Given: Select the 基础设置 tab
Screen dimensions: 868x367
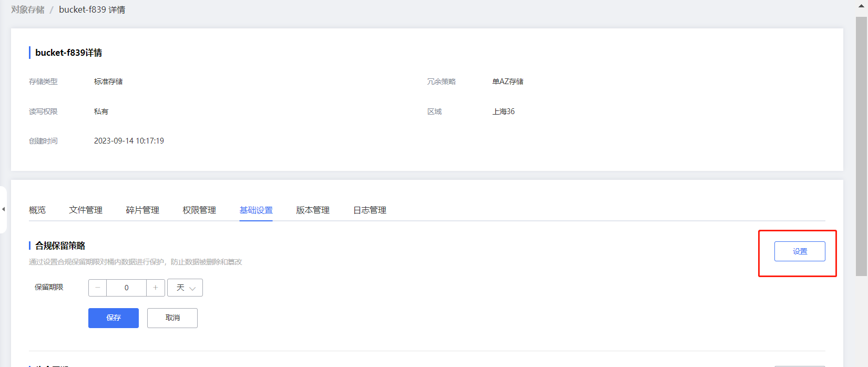Looking at the screenshot, I should point(256,210).
